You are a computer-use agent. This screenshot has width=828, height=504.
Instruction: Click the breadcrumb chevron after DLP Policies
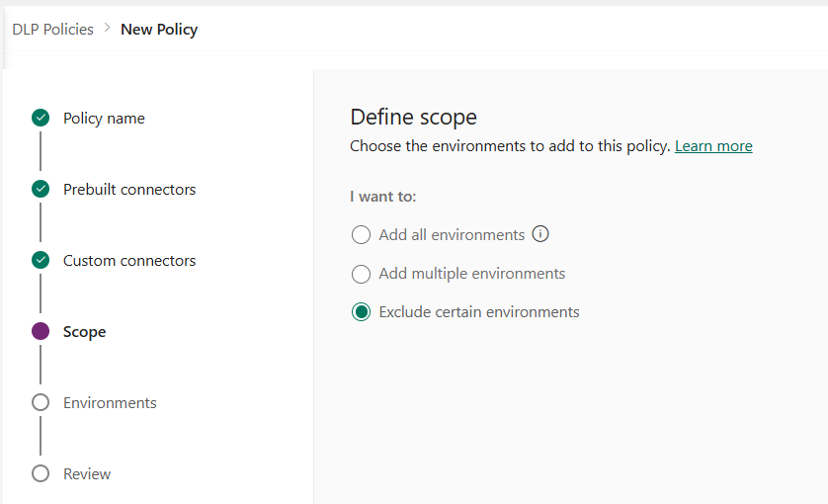coord(107,29)
